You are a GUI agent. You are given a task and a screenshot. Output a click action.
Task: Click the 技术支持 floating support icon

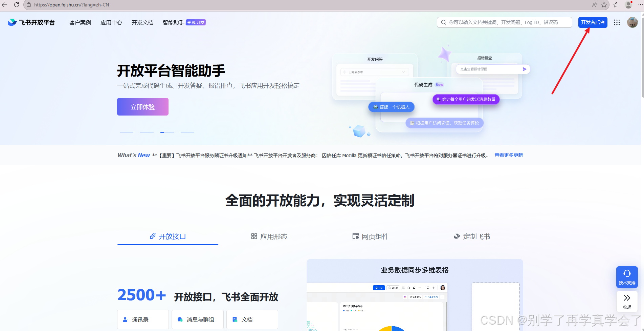tap(627, 277)
